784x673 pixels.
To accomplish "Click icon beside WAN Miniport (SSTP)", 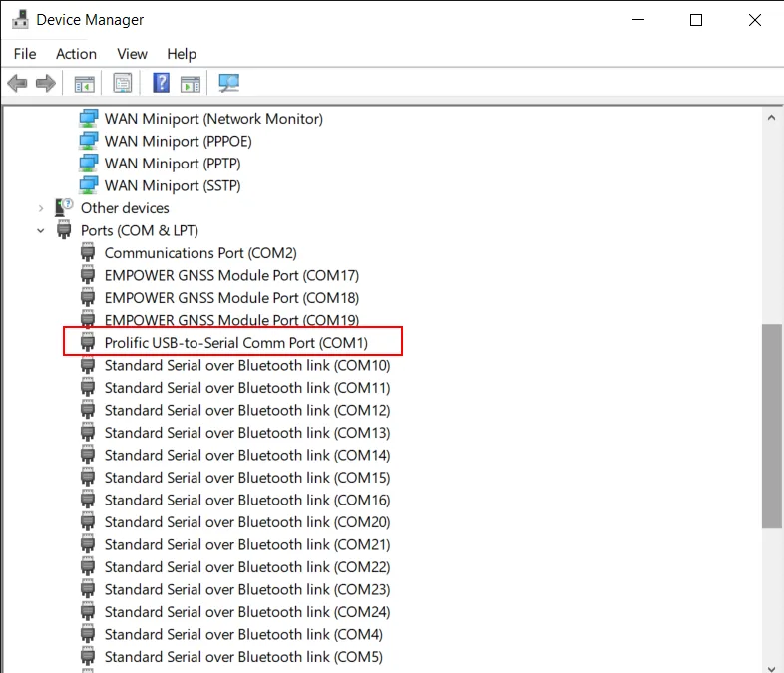I will 89,185.
